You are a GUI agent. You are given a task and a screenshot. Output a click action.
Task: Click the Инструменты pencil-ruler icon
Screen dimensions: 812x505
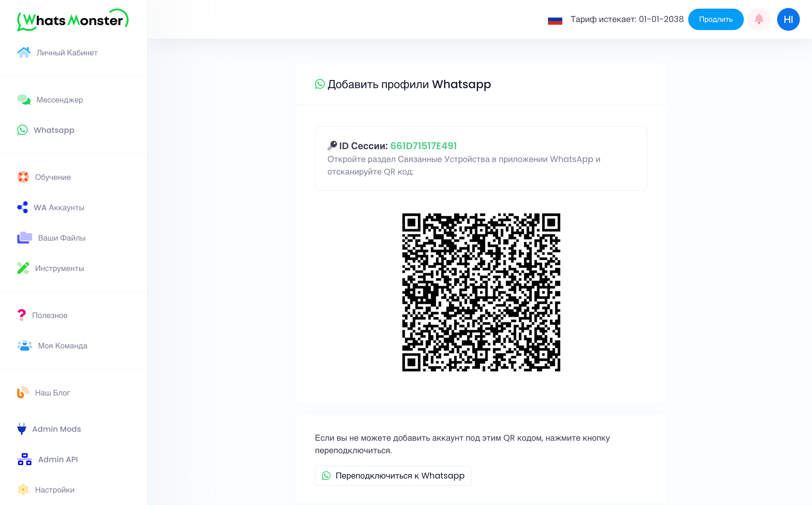(23, 268)
